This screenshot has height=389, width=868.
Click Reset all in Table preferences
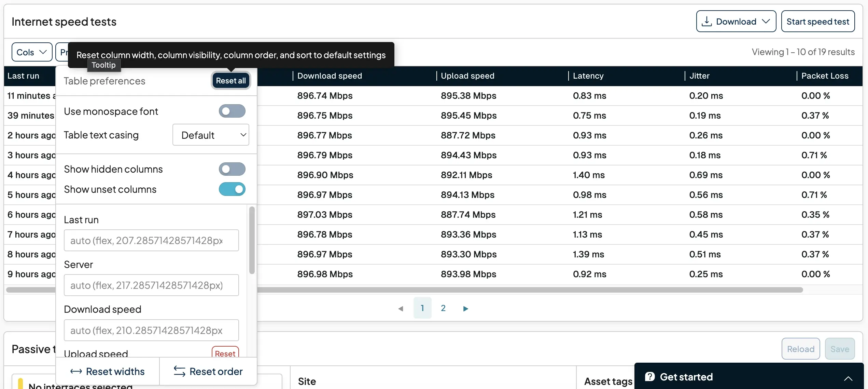230,80
